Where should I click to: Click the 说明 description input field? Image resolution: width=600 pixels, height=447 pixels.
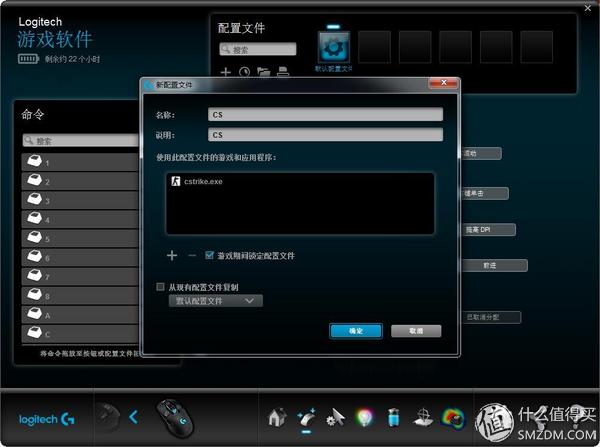click(326, 135)
